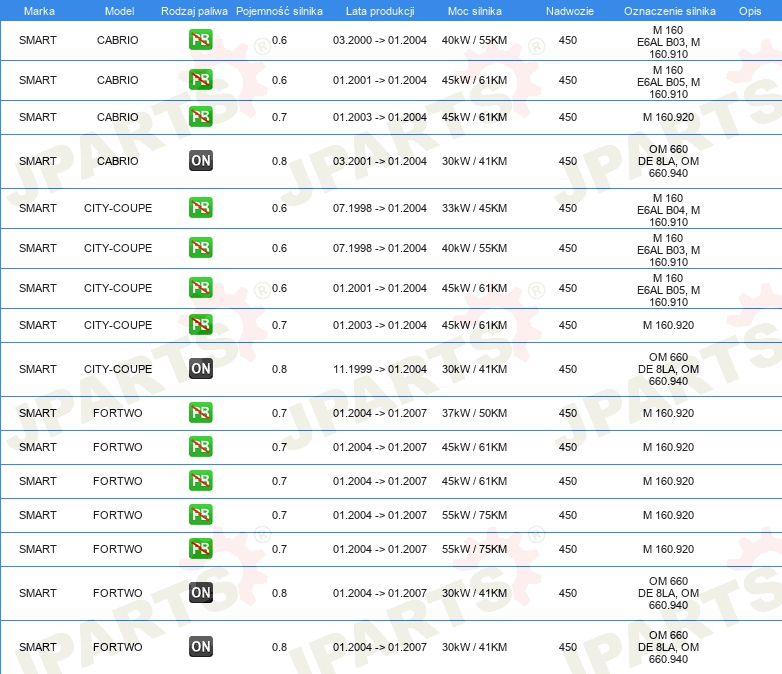Click 01.2004 -> 01.2007 in FORTWO 37kW row
Viewport: 782px width, 674px height.
pyautogui.click(x=380, y=413)
